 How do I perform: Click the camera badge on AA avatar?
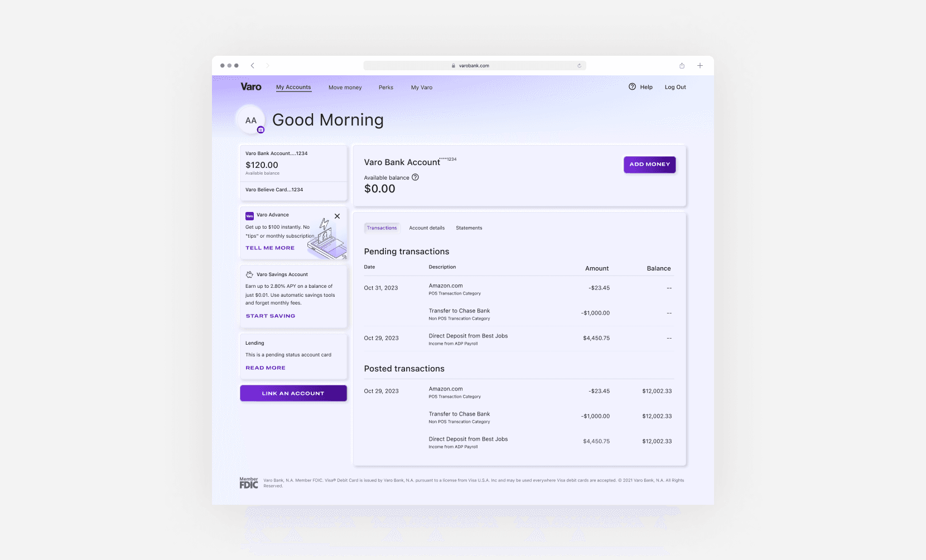261,129
